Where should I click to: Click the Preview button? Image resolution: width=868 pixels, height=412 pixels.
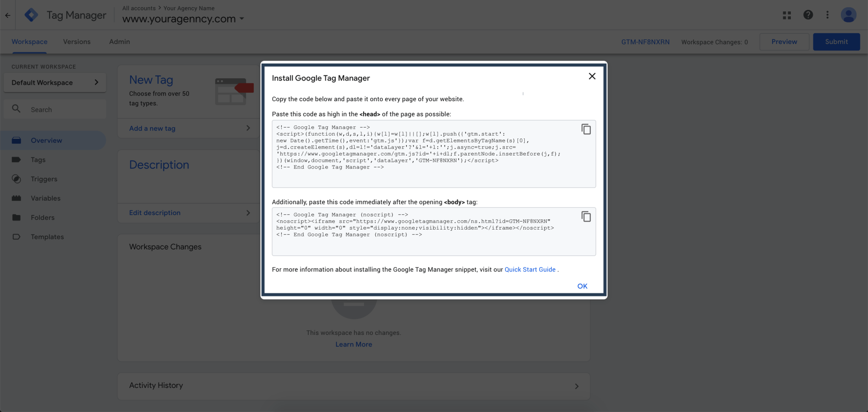pyautogui.click(x=784, y=41)
